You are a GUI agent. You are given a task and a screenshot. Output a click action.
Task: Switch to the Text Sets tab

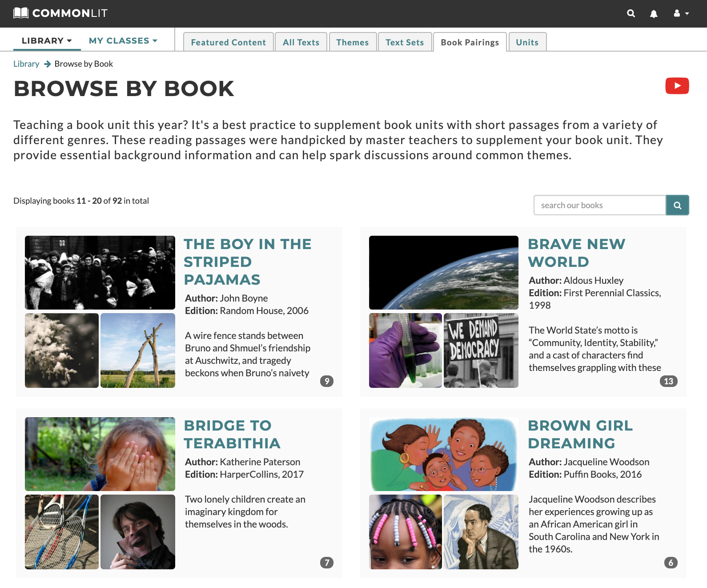tap(405, 42)
